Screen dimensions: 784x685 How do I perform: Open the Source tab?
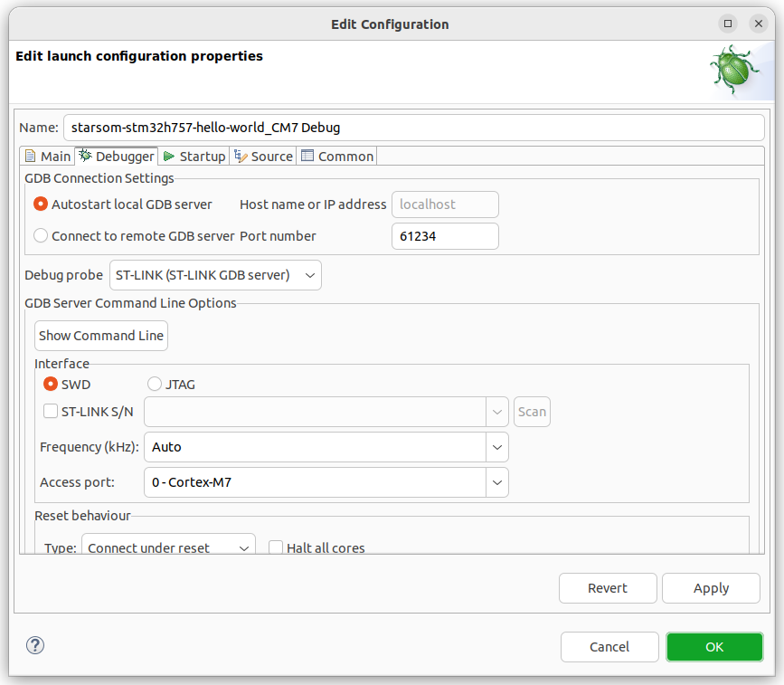[x=263, y=157]
